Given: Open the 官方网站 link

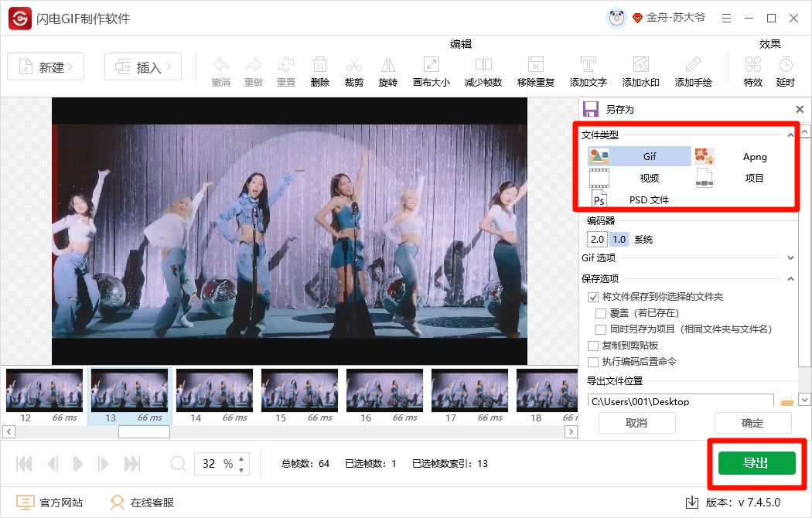Looking at the screenshot, I should [49, 503].
